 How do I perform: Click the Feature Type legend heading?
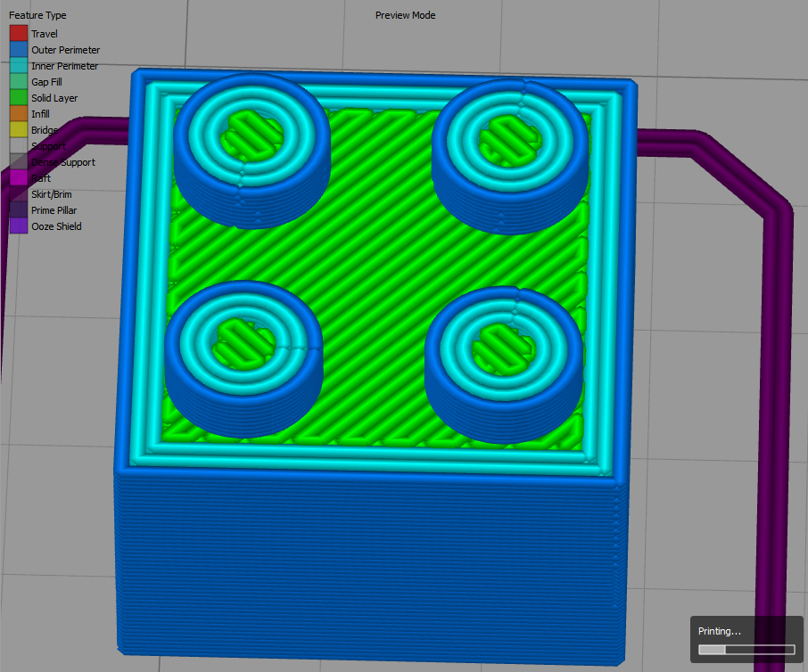tap(37, 15)
